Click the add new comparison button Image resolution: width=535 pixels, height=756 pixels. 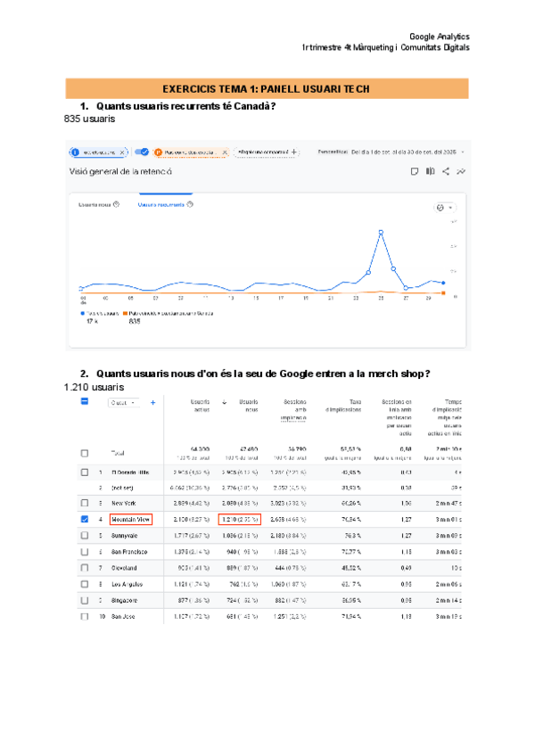pos(267,152)
